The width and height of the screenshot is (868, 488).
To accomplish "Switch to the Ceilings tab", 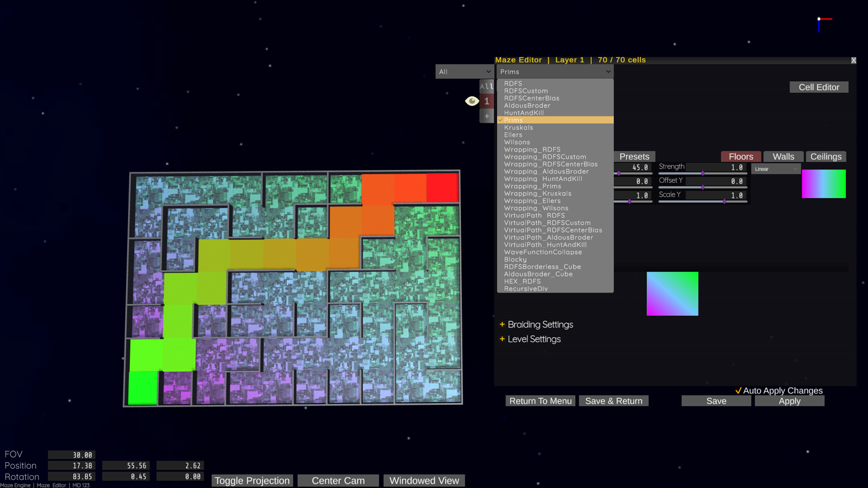I will tap(826, 156).
